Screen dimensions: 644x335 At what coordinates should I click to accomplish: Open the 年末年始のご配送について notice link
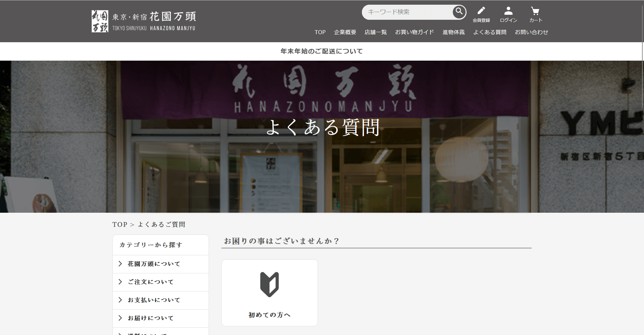(x=321, y=51)
